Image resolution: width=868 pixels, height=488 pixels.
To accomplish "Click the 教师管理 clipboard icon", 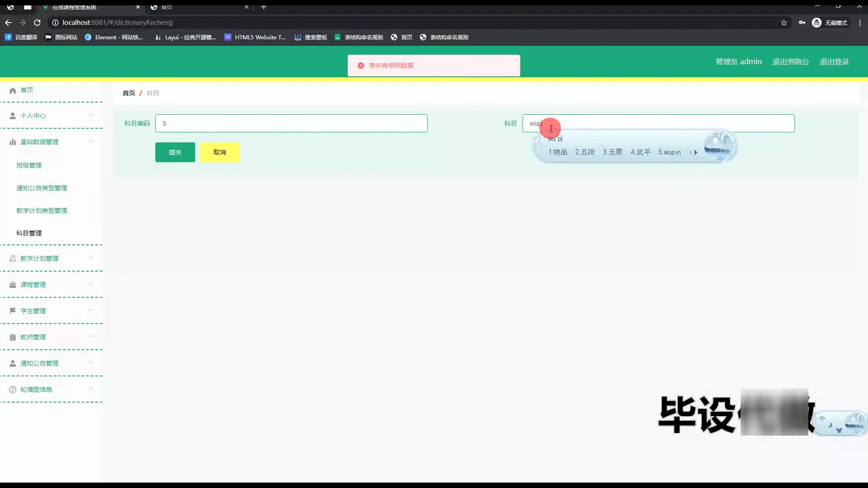I will click(x=13, y=337).
